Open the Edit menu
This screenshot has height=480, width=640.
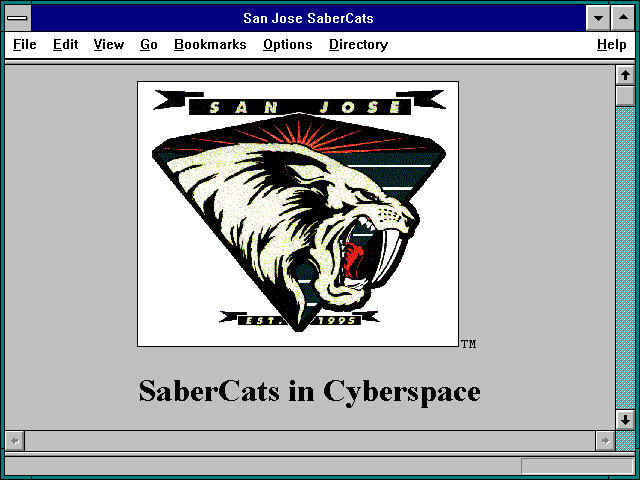coord(65,44)
